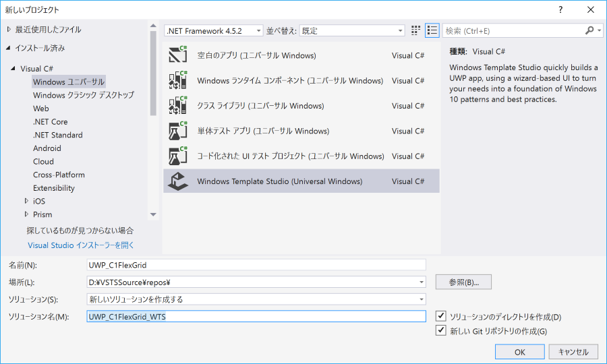Viewport: 607px width, 364px height.
Task: Click the 名前 project name field
Action: pos(256,265)
